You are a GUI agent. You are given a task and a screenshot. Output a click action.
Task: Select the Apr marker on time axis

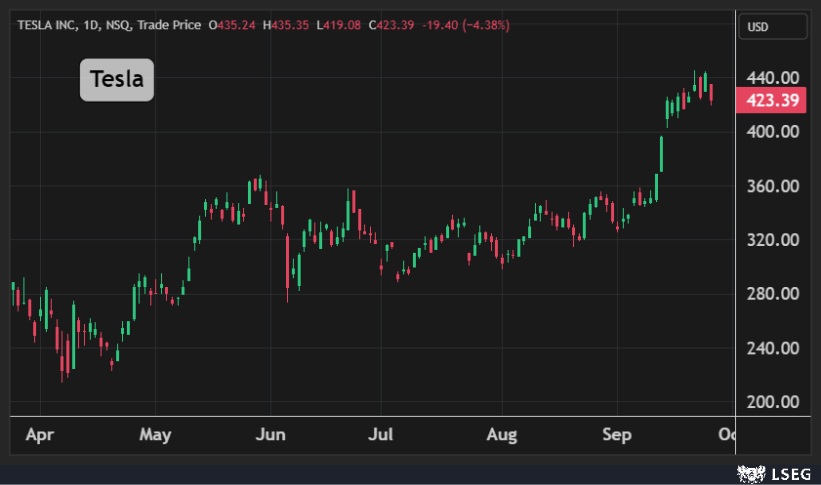pos(41,435)
